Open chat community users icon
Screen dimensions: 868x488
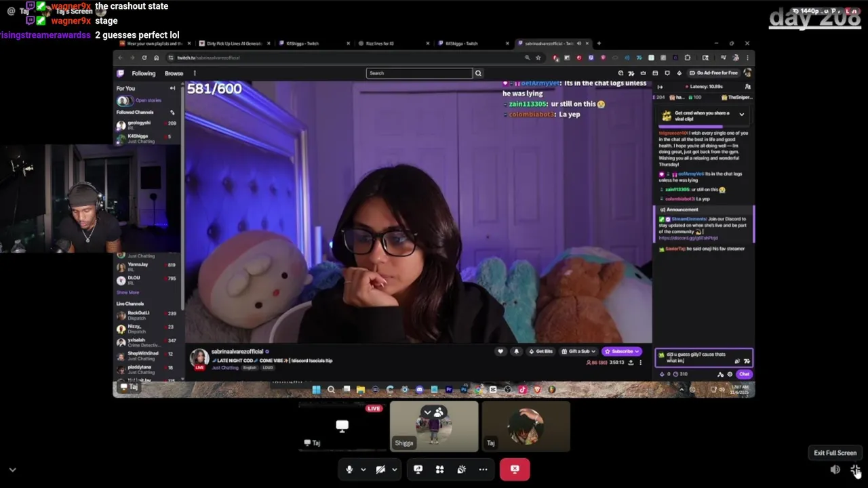[x=747, y=87]
